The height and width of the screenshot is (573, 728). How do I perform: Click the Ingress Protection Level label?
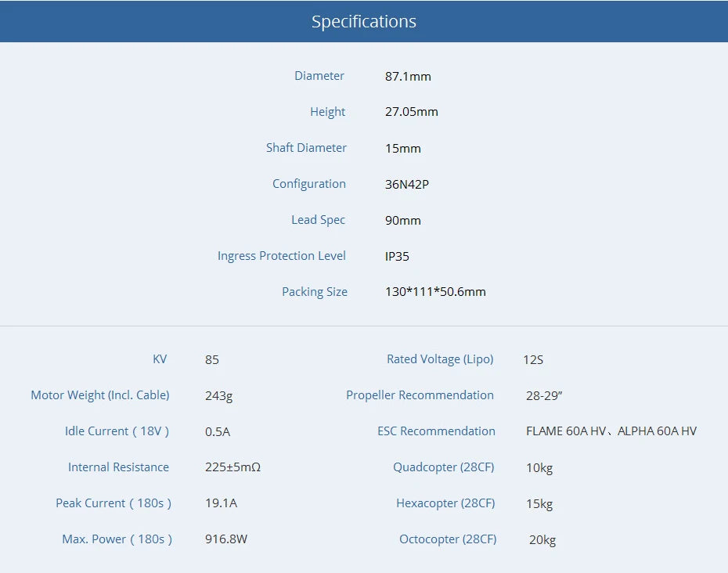pyautogui.click(x=282, y=255)
